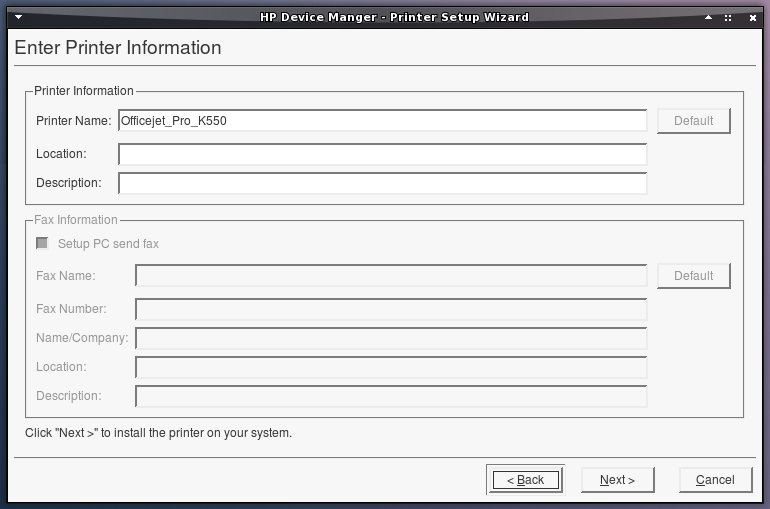Click the 'Printer Name:' label
Viewport: 770px width, 509px height.
74,121
